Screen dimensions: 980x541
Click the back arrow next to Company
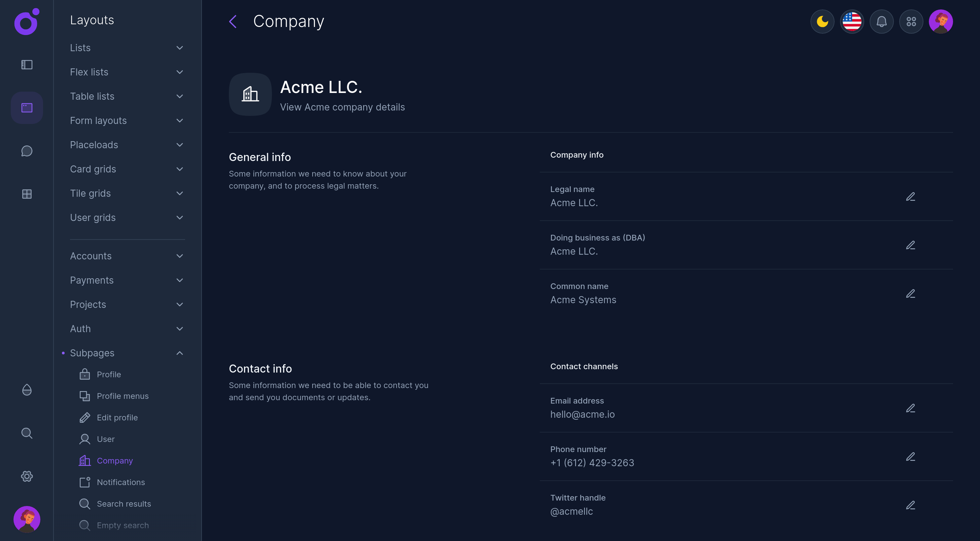click(x=233, y=22)
